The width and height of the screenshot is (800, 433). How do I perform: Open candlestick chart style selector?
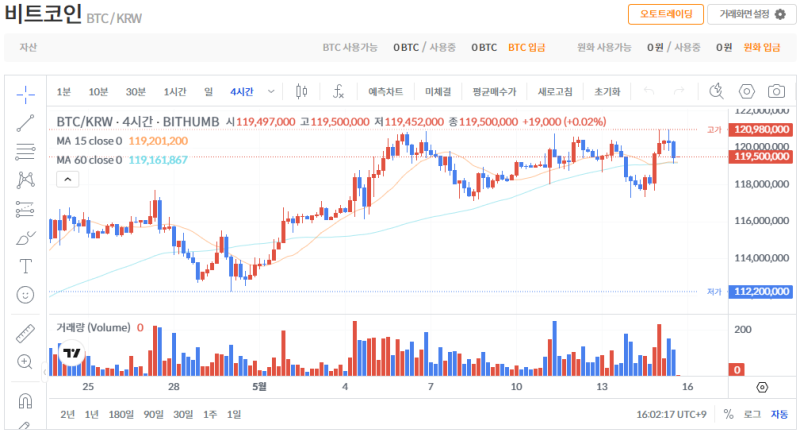pos(302,92)
